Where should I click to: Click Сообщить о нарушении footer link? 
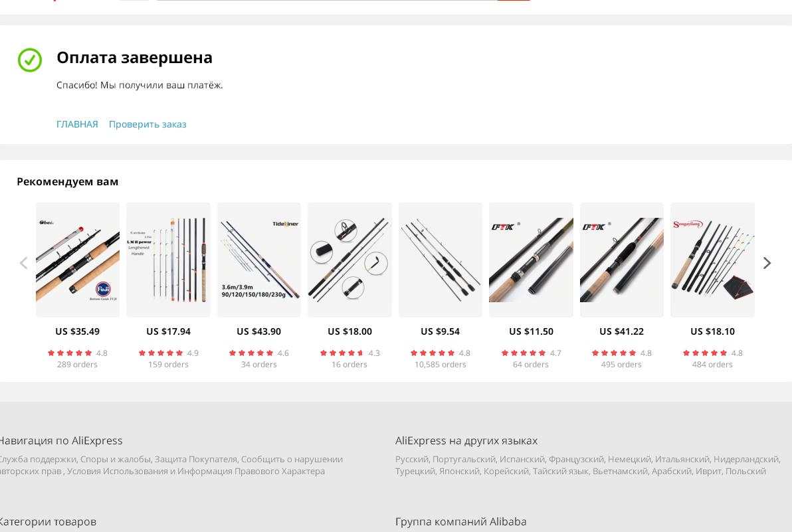[x=292, y=460]
